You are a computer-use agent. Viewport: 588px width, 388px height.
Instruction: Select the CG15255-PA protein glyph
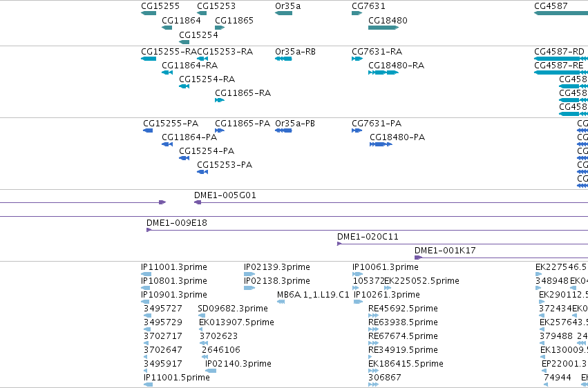(148, 130)
